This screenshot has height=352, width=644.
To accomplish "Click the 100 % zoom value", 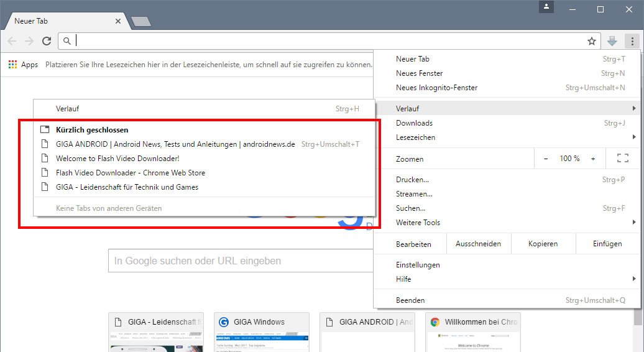I will tap(569, 159).
